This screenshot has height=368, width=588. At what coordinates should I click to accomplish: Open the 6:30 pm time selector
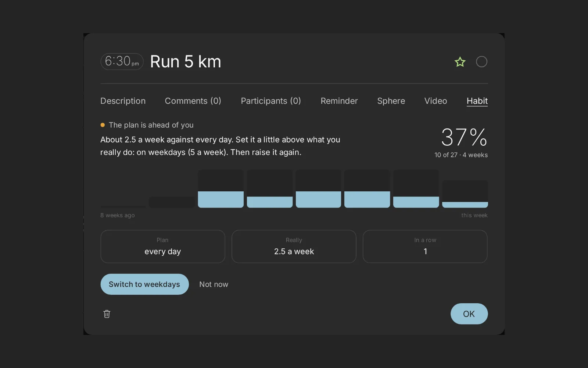coord(122,61)
